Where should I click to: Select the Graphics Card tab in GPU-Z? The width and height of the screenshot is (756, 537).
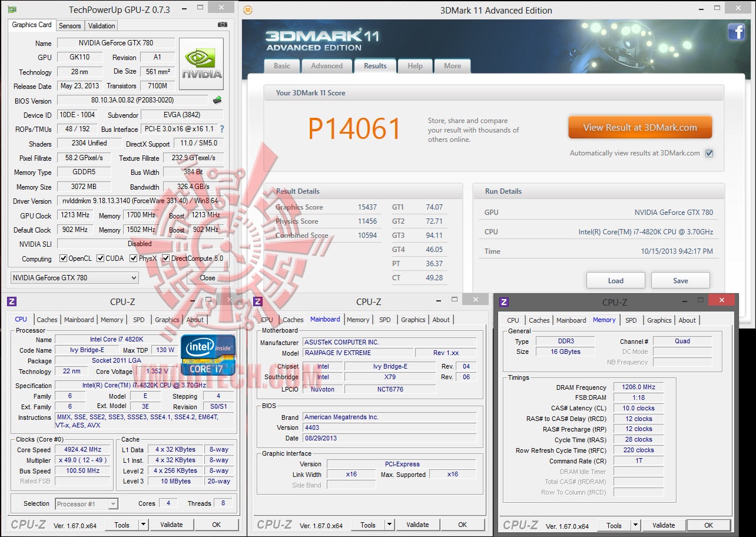click(x=32, y=25)
